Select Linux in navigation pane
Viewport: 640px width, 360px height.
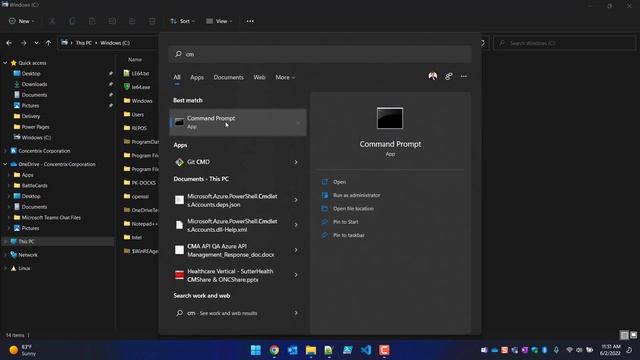click(24, 268)
